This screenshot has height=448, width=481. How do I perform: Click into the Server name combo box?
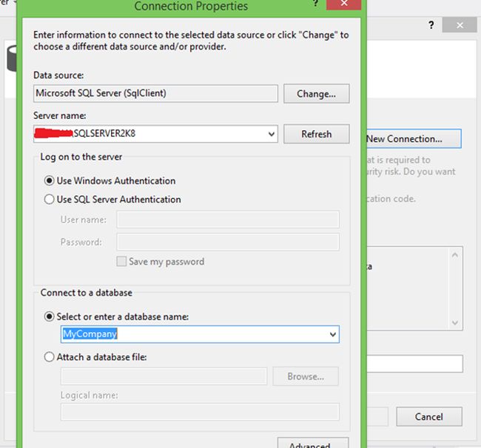point(155,134)
